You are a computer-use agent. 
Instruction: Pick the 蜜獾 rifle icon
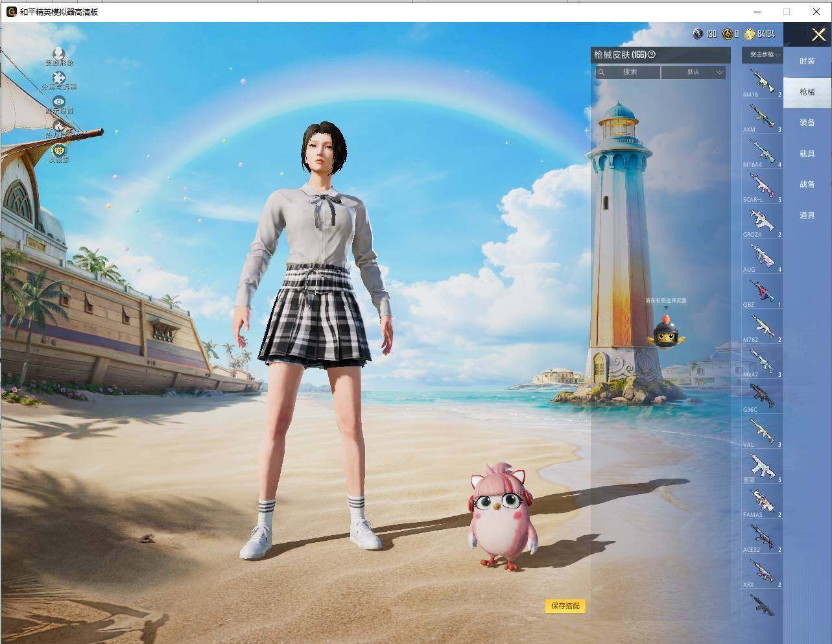coord(763,468)
